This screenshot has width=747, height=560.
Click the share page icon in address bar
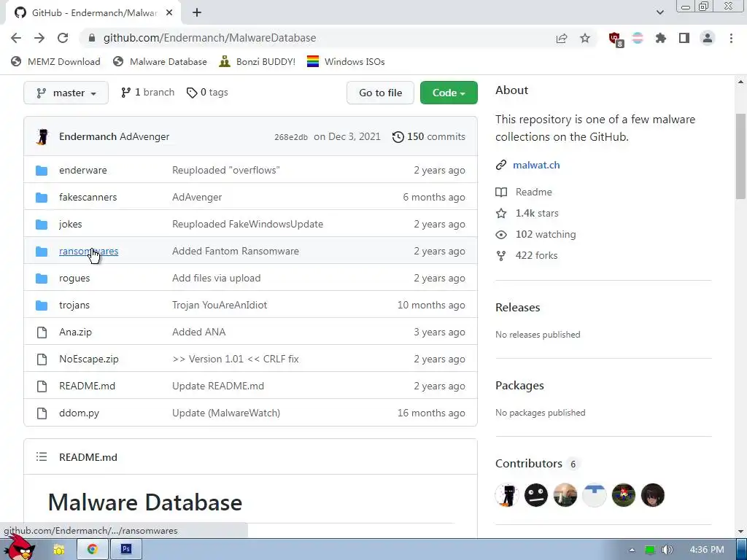(562, 38)
